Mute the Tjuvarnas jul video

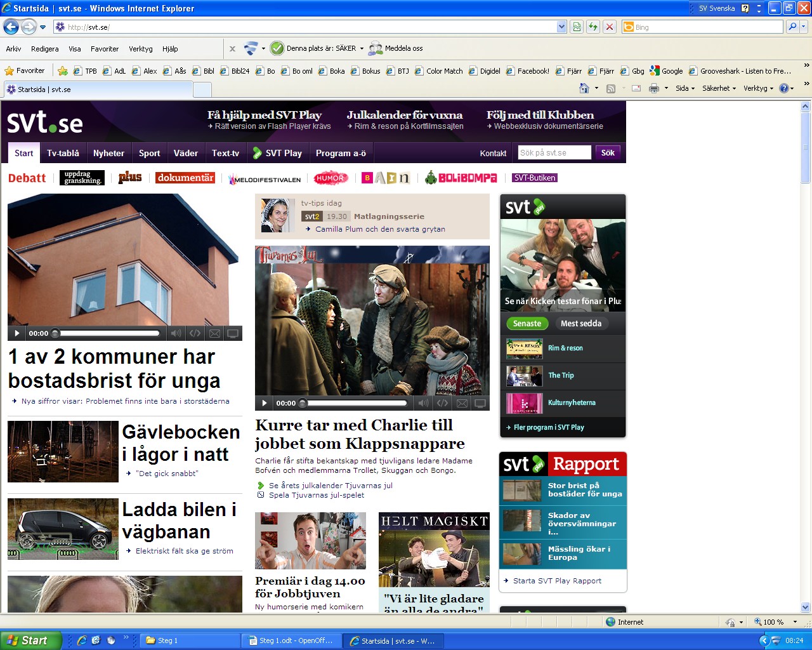[424, 403]
